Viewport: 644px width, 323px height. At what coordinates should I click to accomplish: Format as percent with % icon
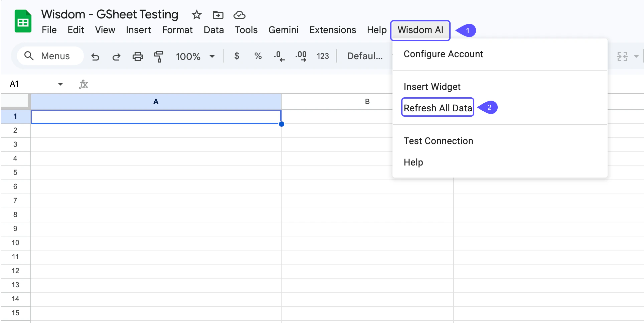258,56
